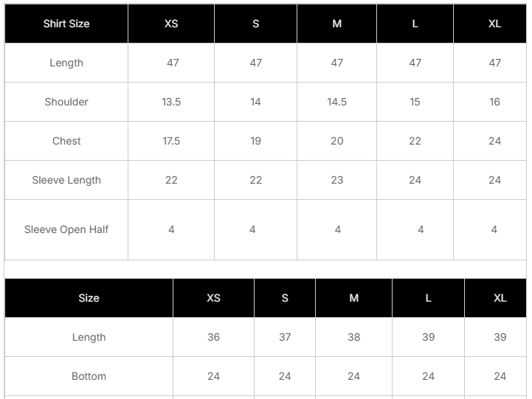Click the Bottom row label
This screenshot has height=399, width=532.
[x=89, y=376]
